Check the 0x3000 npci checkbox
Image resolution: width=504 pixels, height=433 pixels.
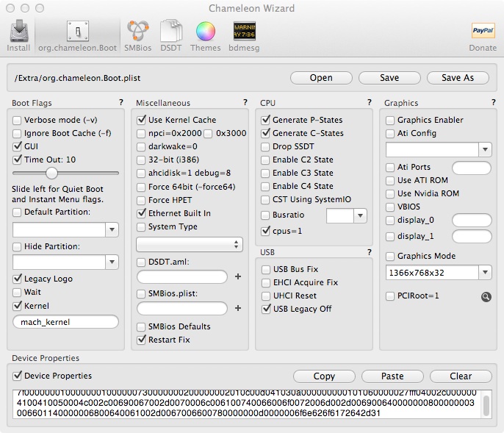coord(208,134)
